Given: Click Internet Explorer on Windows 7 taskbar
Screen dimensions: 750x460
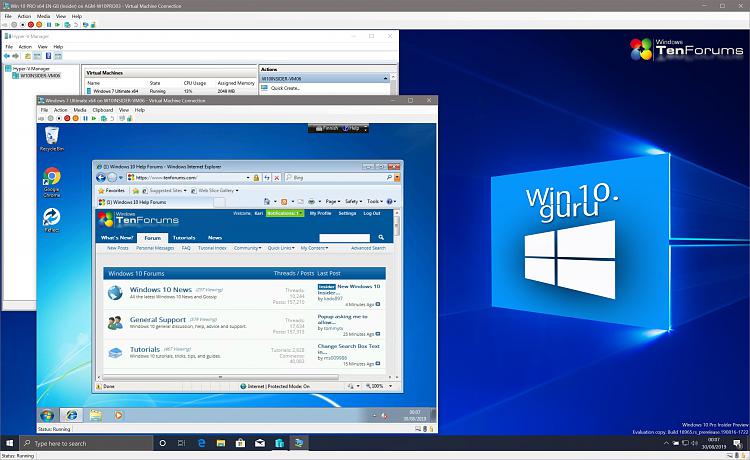Looking at the screenshot, I should point(72,415).
